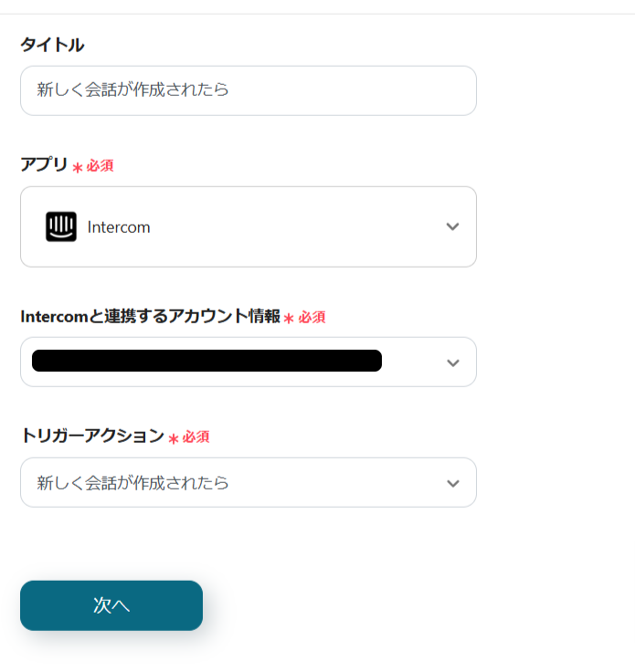The image size is (635, 672).
Task: Click the Intercom logo icon
Action: coord(61,227)
